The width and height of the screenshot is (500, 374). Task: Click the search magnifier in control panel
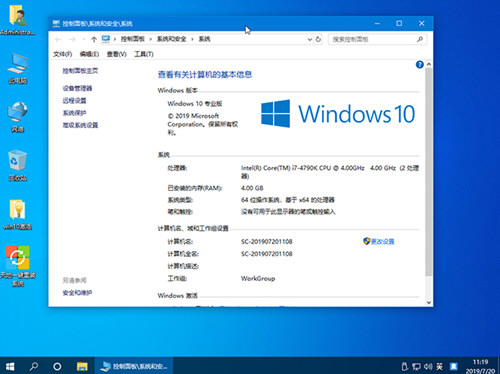420,39
